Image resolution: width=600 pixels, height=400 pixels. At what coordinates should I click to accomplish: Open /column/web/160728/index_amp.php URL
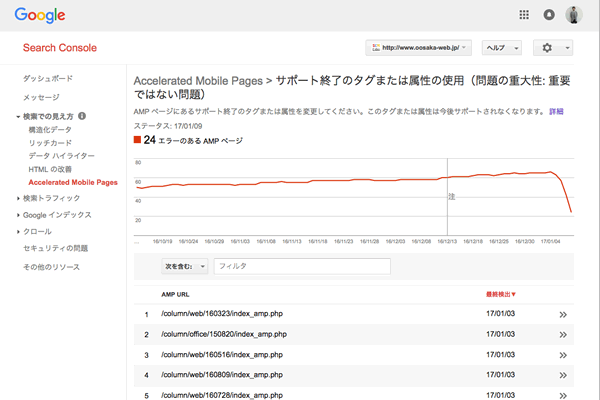pyautogui.click(x=222, y=395)
